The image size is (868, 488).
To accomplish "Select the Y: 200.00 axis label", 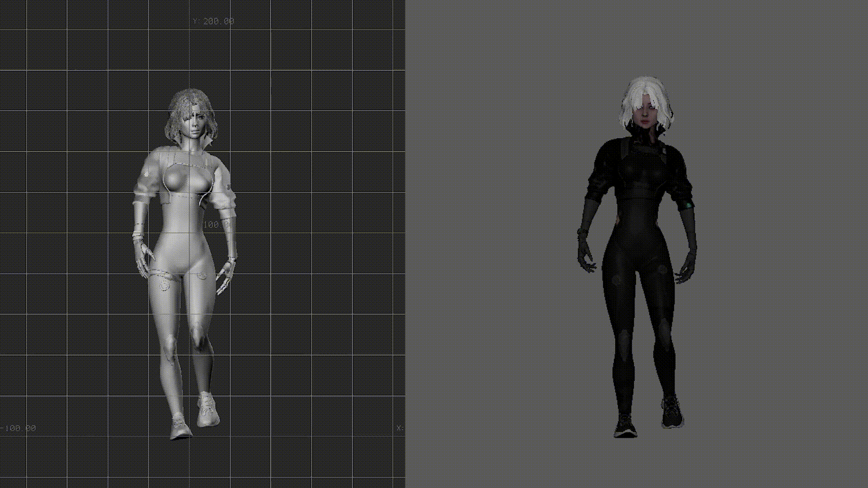I will coord(213,21).
